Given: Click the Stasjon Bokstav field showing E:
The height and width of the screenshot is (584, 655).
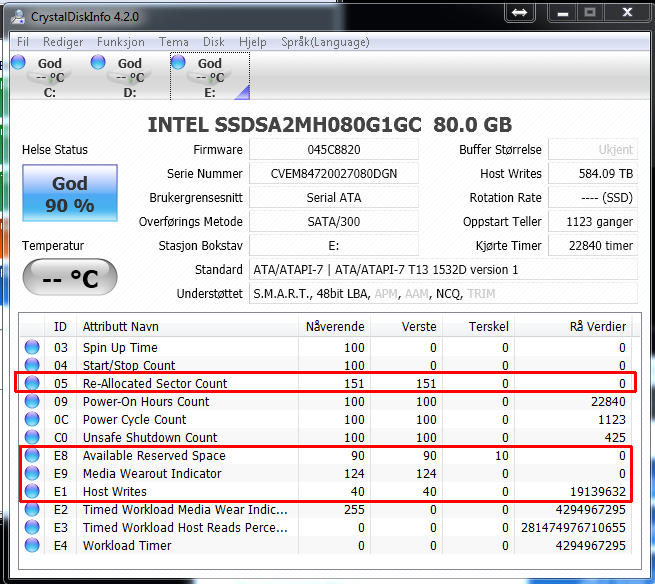Looking at the screenshot, I should click(x=334, y=246).
